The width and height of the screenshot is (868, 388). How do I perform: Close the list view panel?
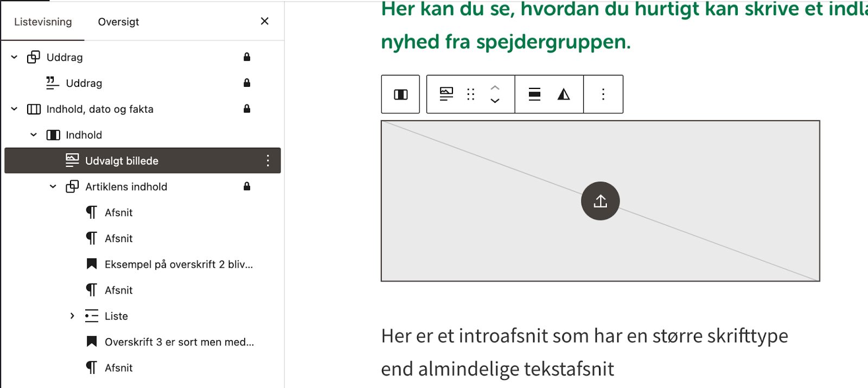(x=265, y=21)
